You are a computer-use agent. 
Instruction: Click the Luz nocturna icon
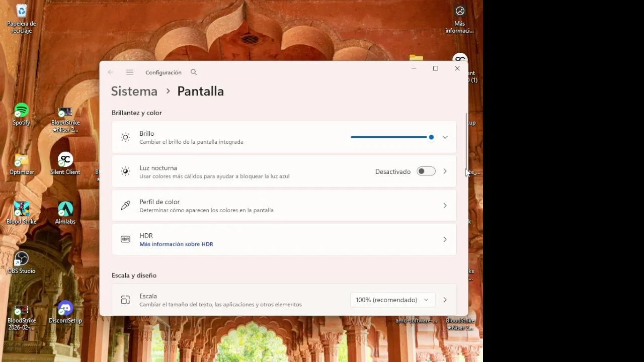(x=125, y=171)
